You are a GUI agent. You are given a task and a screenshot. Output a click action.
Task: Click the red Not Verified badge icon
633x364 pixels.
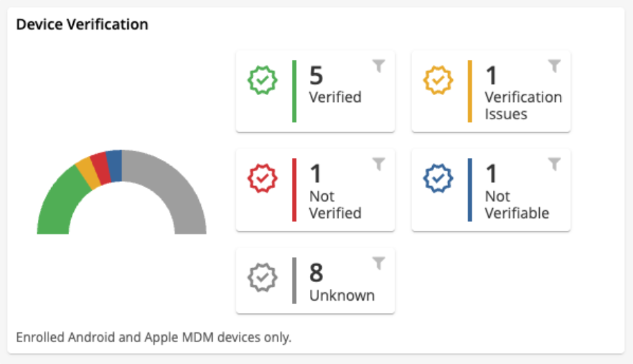point(262,180)
